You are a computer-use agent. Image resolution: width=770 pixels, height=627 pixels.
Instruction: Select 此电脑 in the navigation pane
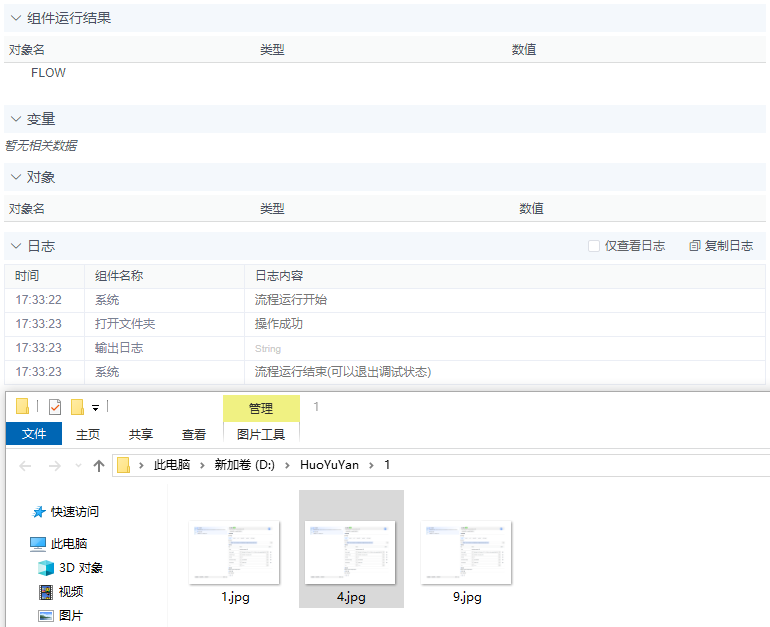tap(69, 544)
